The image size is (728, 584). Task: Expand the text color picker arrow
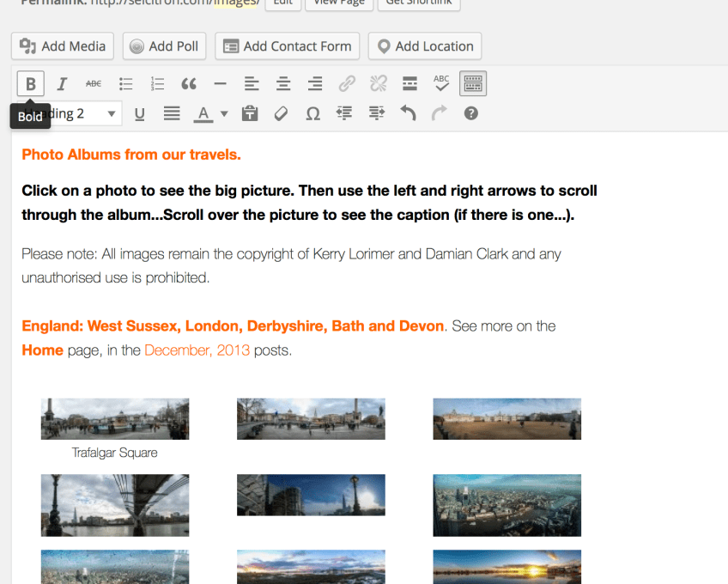pyautogui.click(x=224, y=113)
